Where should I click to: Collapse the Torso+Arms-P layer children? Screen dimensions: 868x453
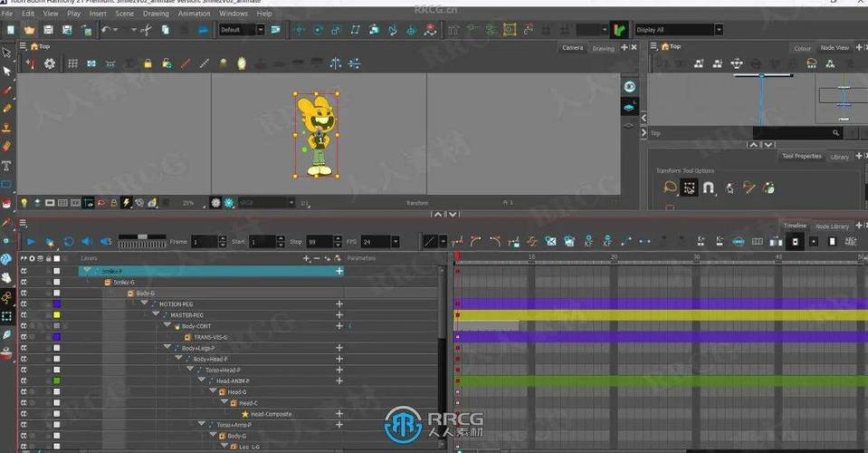(x=202, y=424)
